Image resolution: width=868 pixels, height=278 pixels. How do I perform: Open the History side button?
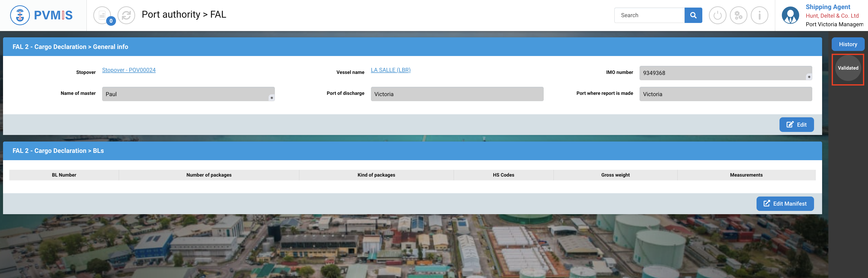pos(848,44)
